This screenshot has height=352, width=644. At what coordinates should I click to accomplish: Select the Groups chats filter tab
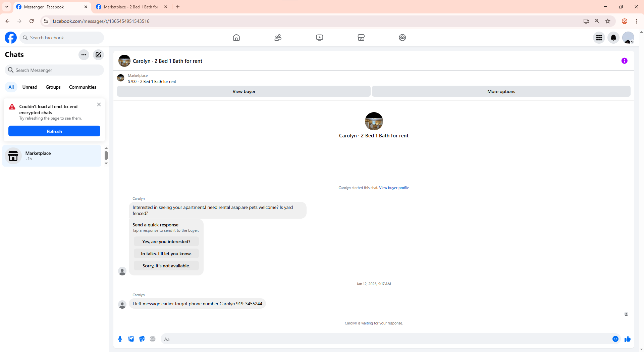(x=53, y=87)
